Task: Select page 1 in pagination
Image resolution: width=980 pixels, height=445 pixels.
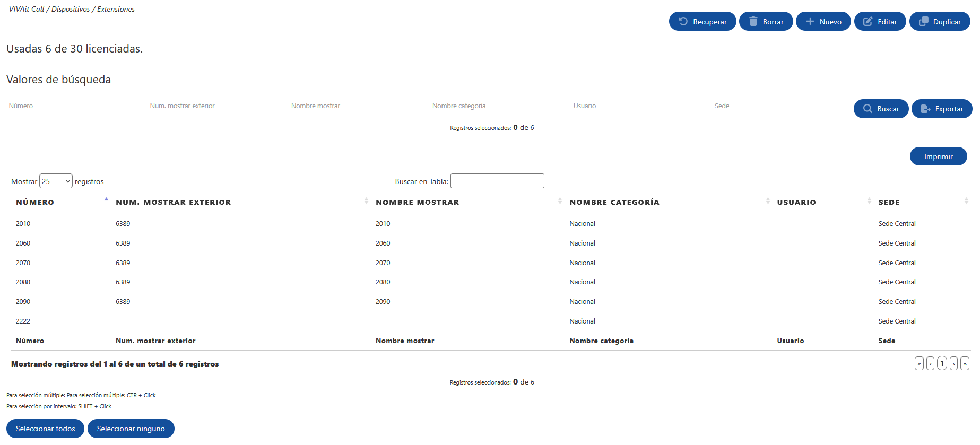Action: [942, 363]
